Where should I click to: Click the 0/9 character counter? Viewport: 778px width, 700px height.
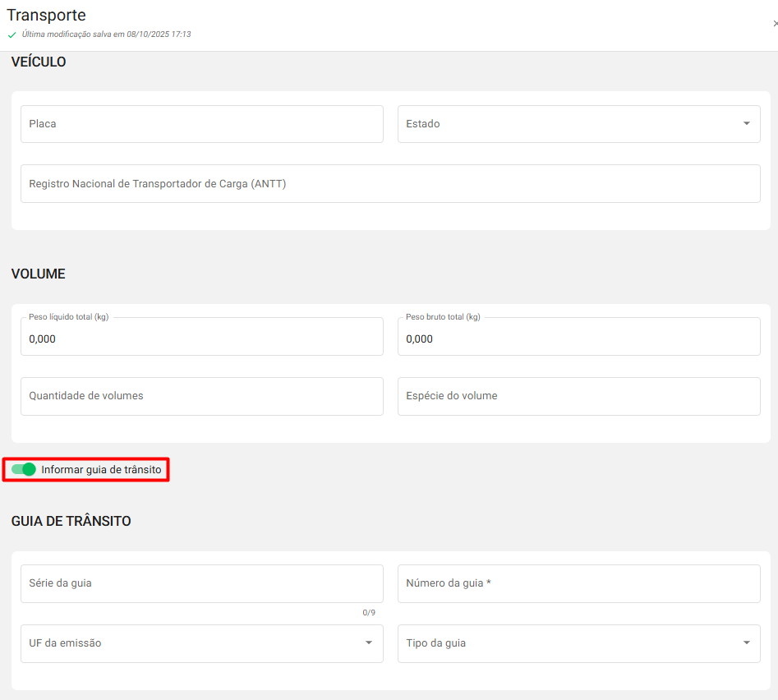tap(369, 613)
